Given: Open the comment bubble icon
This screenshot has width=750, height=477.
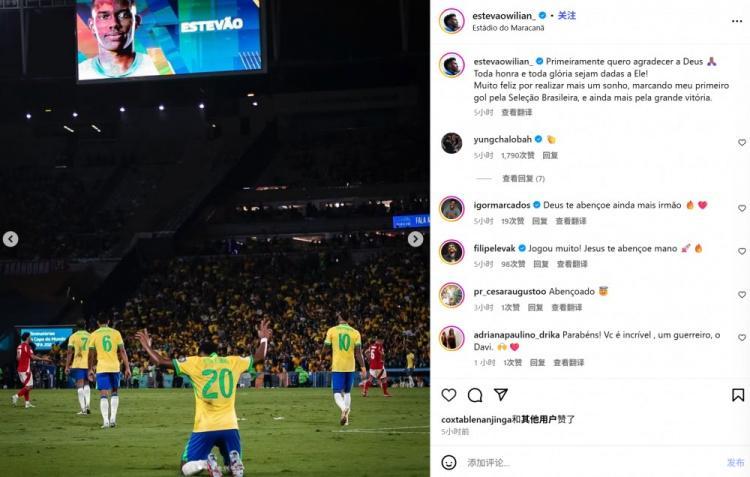Looking at the screenshot, I should tap(475, 395).
